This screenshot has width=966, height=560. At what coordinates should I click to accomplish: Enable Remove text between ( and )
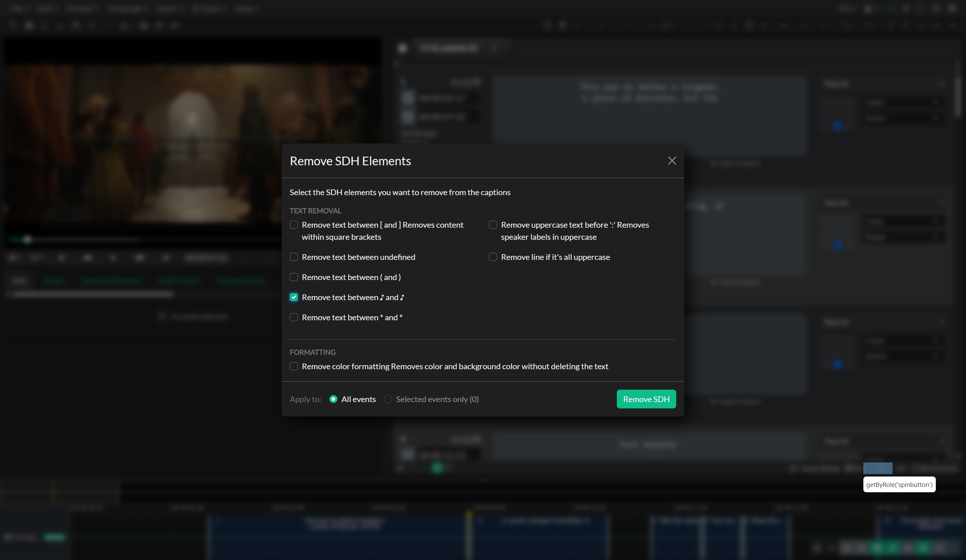coord(293,277)
